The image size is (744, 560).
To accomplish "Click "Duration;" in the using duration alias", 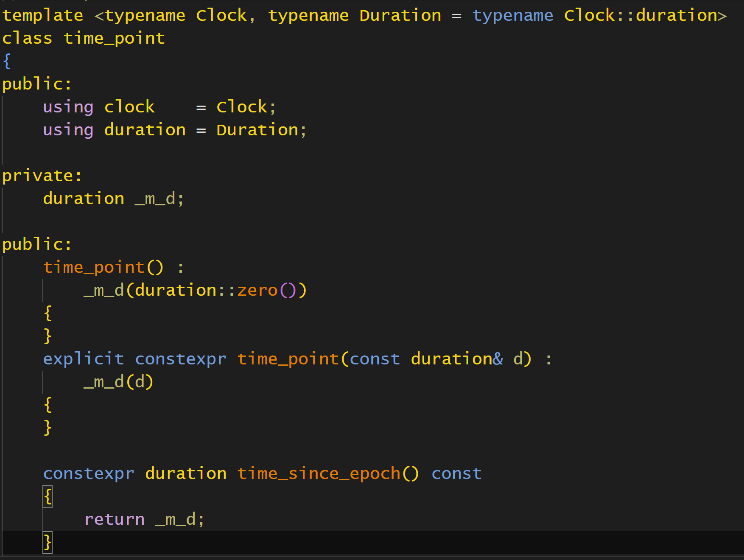I will point(261,130).
